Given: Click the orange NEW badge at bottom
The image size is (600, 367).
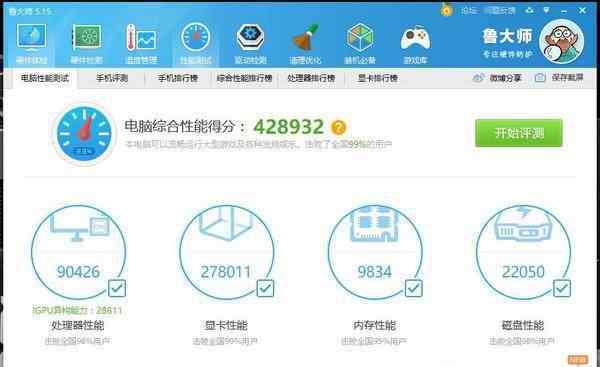Looking at the screenshot, I should 577,360.
